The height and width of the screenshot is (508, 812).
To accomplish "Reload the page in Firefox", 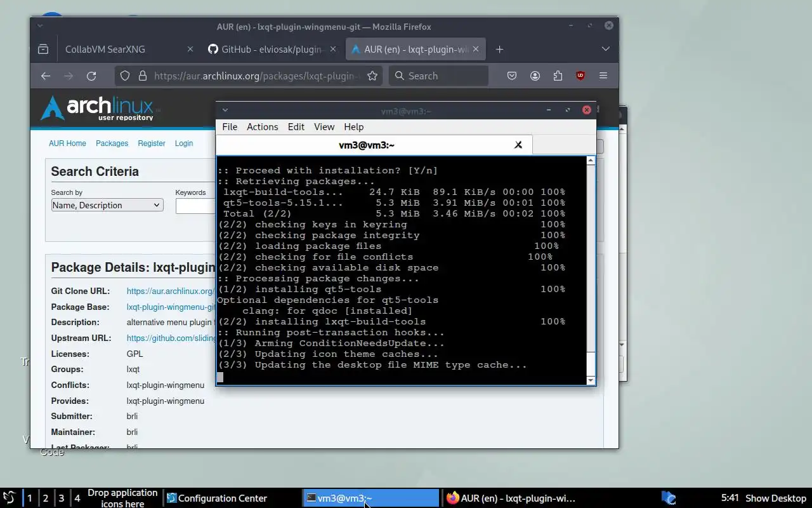I will (x=91, y=76).
